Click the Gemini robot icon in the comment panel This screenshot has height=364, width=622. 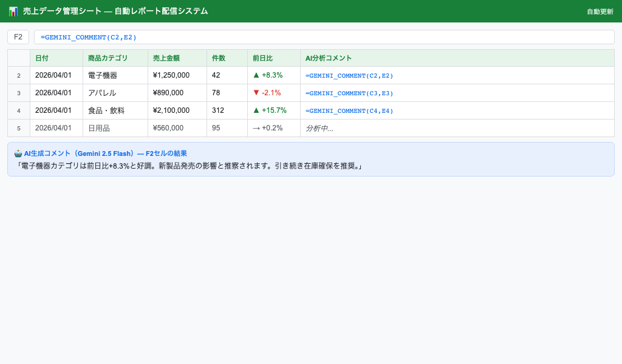tap(18, 153)
